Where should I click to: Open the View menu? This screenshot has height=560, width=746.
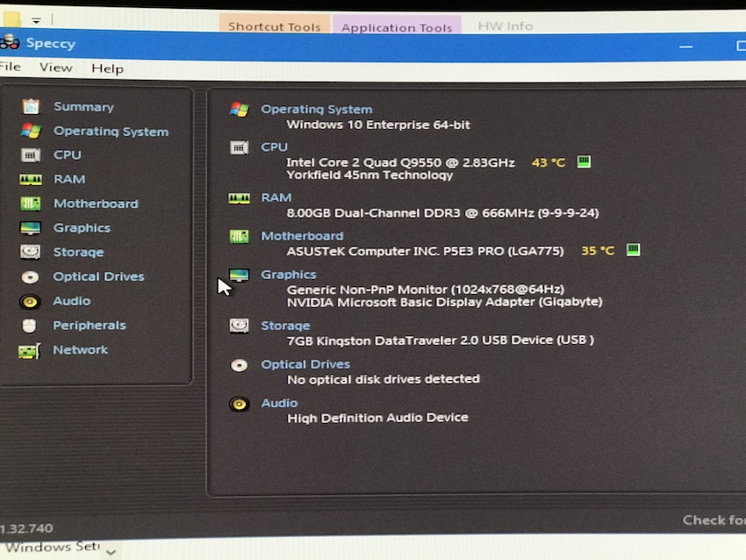pyautogui.click(x=55, y=68)
